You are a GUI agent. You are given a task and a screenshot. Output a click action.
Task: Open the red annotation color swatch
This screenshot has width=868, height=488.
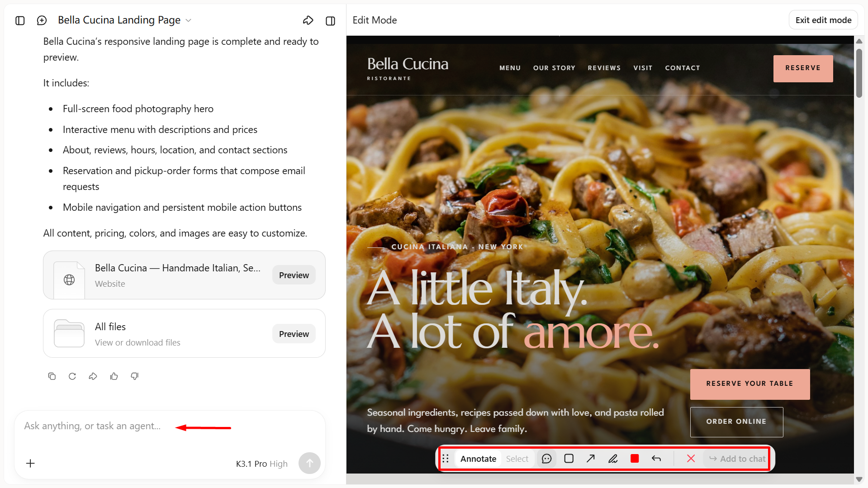[635, 459]
